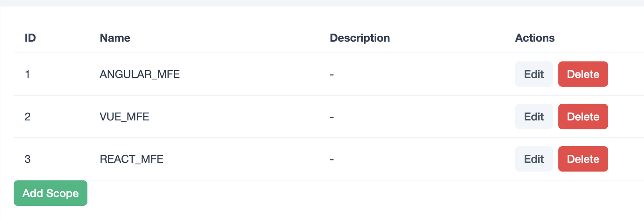
Task: Click the Actions column header
Action: click(x=534, y=38)
